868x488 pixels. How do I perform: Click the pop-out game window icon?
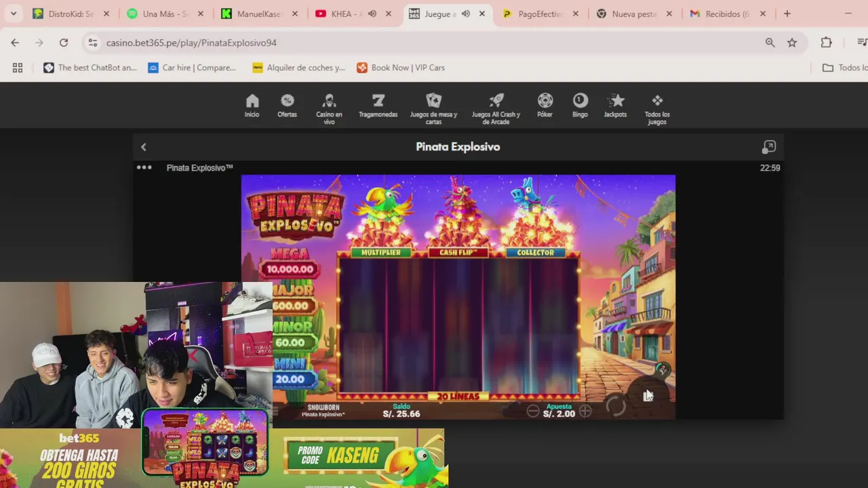pyautogui.click(x=769, y=147)
